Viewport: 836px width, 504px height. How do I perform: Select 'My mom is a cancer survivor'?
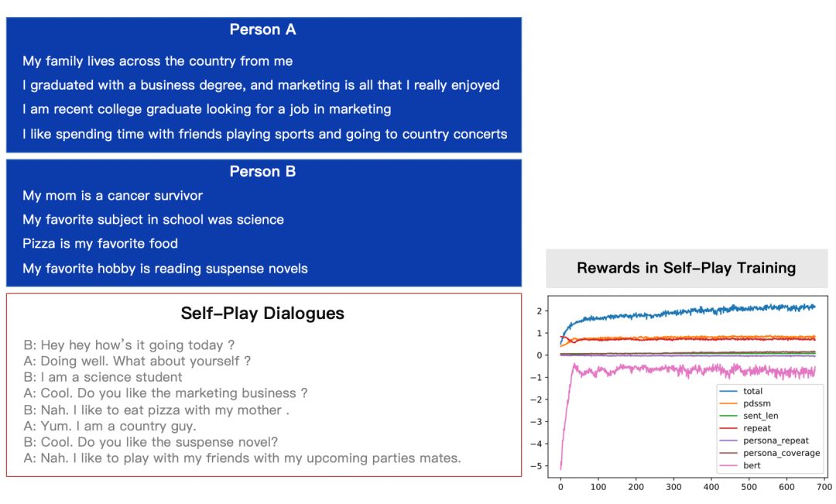point(112,195)
